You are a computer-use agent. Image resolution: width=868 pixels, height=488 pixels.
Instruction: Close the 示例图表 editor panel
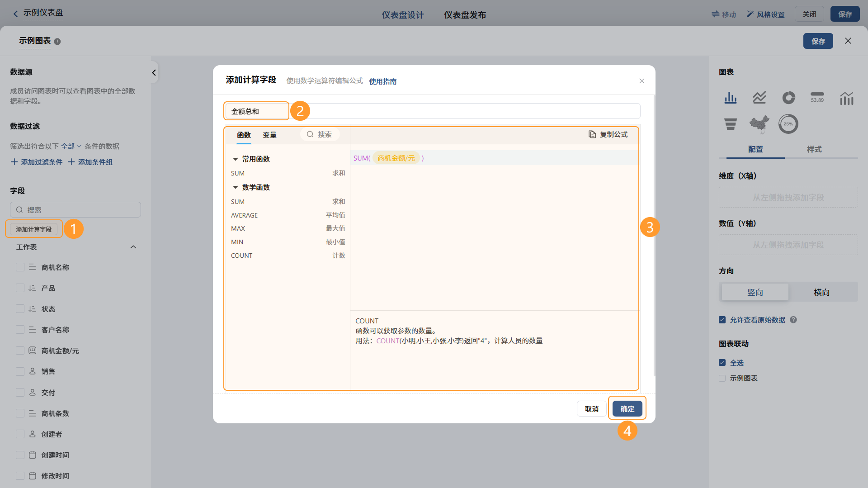pos(848,41)
